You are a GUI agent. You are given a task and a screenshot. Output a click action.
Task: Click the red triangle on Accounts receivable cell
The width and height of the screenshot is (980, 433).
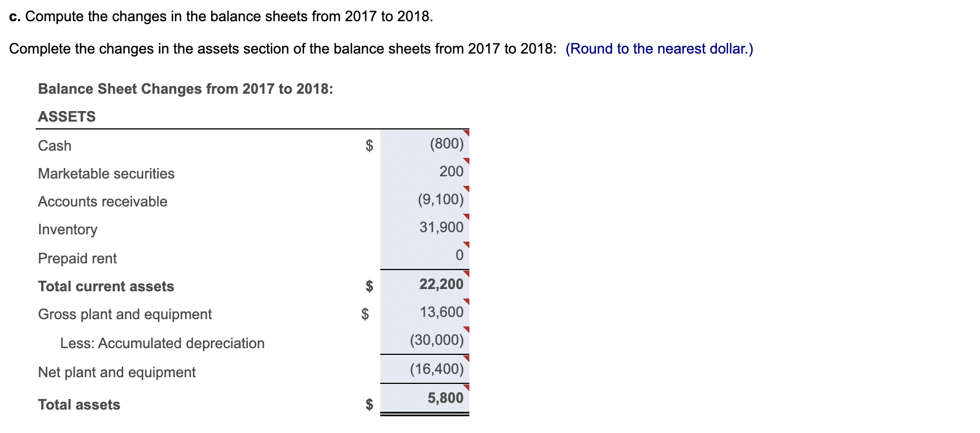click(x=466, y=189)
